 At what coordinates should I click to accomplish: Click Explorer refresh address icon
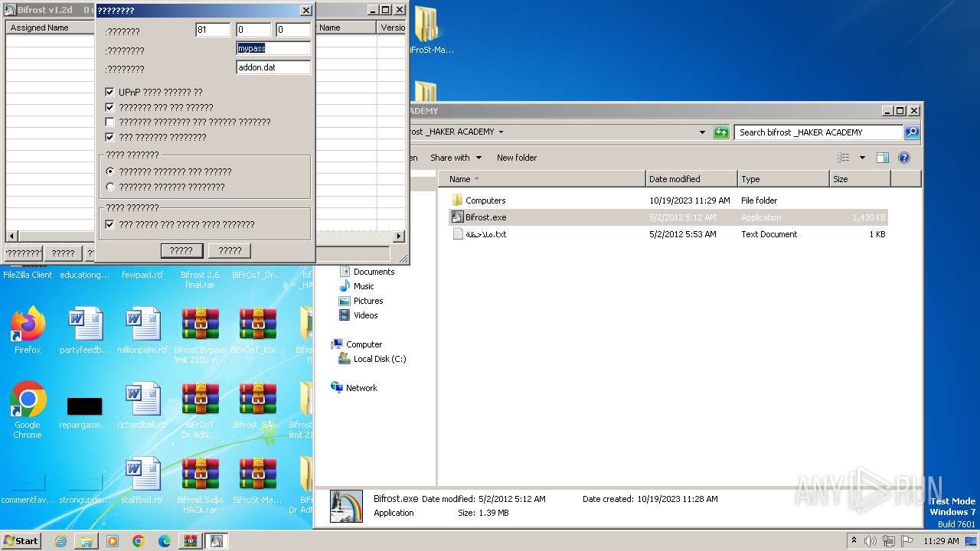point(721,132)
